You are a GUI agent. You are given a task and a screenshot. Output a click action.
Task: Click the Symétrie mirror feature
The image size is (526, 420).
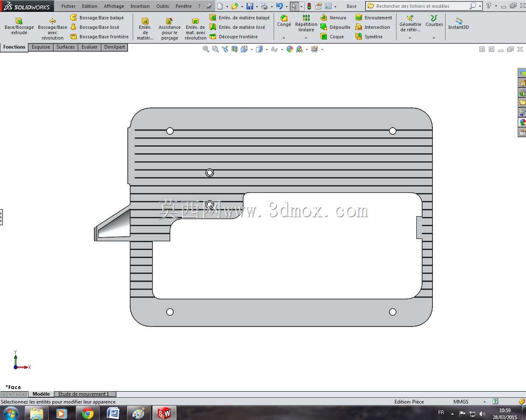click(x=369, y=37)
